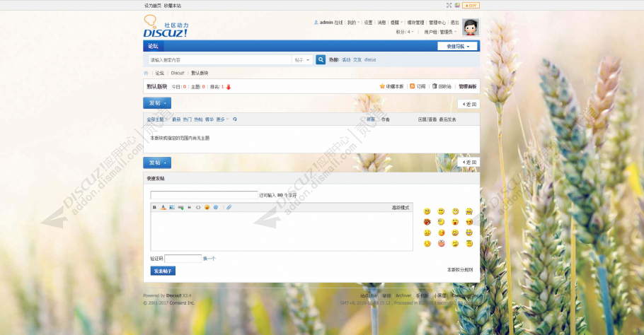The width and height of the screenshot is (644, 335).
Task: Click the @ mention friend icon
Action: [x=216, y=208]
